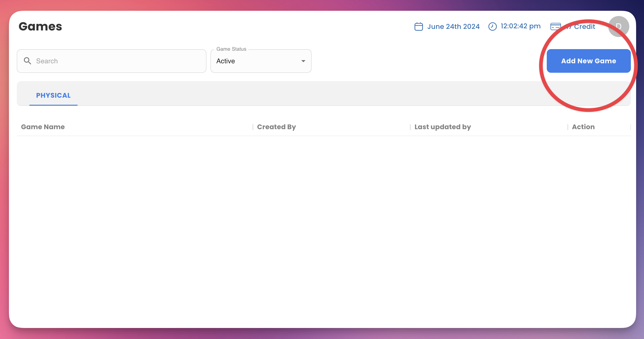Click the Credit balance label

[584, 27]
